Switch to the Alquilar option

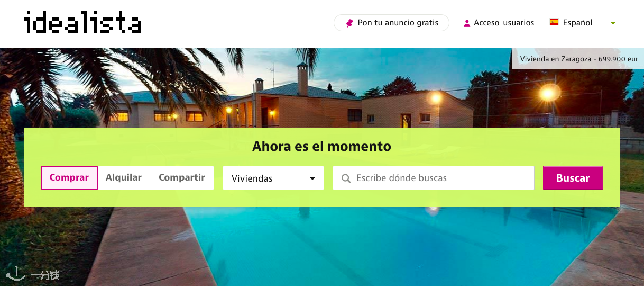pyautogui.click(x=124, y=178)
